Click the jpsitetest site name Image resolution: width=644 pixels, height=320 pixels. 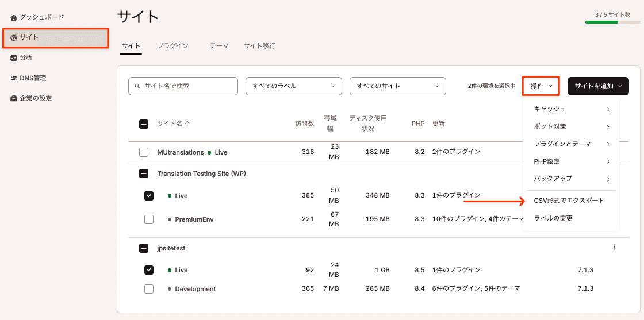click(171, 248)
